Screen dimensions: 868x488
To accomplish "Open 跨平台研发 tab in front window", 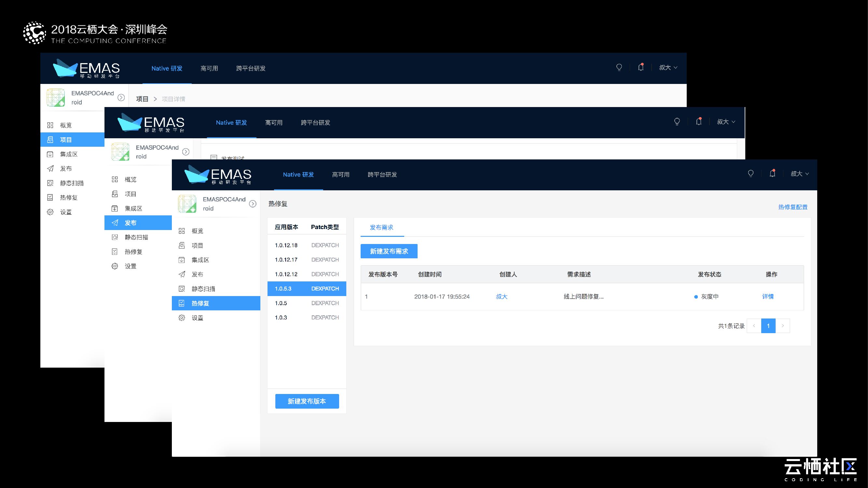I will pyautogui.click(x=382, y=174).
